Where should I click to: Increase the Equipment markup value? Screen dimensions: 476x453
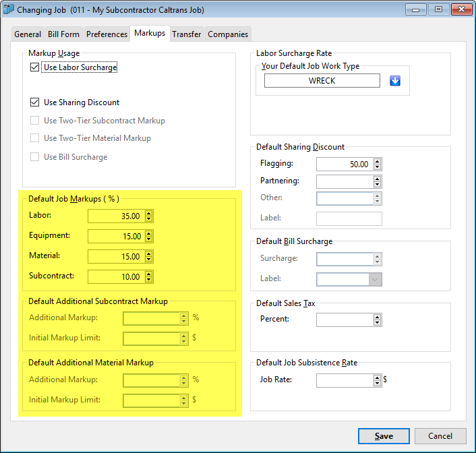(x=148, y=233)
